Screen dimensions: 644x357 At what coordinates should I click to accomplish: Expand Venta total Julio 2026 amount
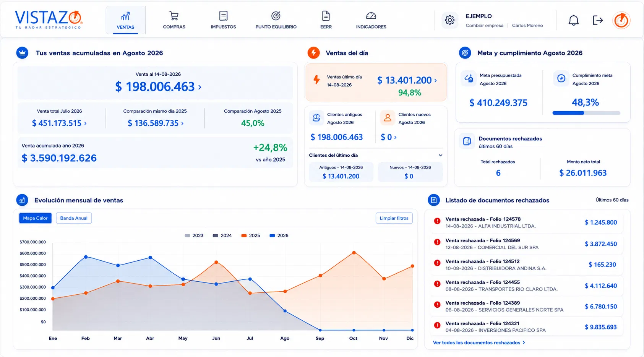pos(59,123)
